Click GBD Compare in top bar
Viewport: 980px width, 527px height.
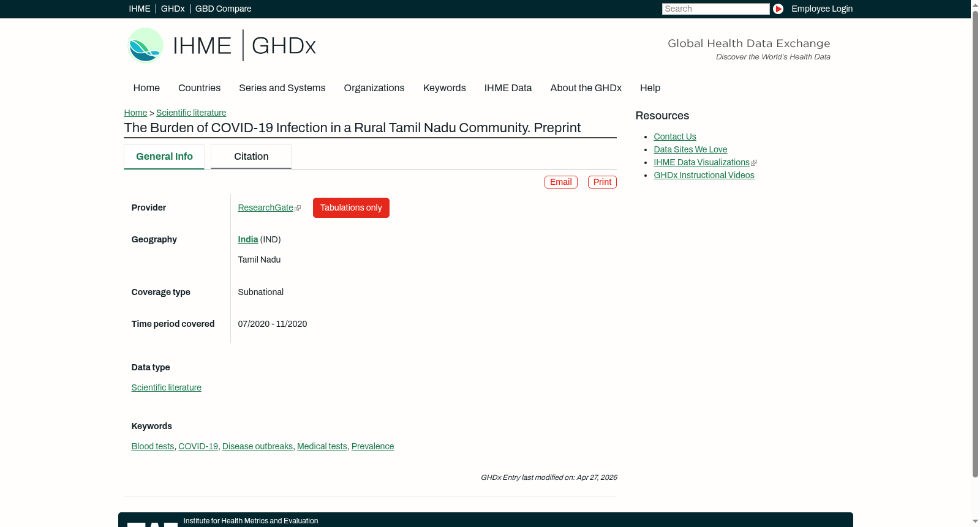point(223,9)
